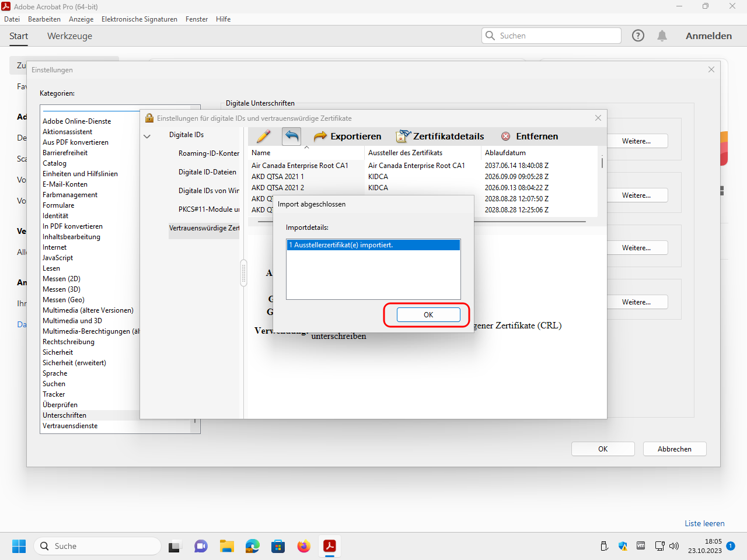747x560 pixels.
Task: Click the red Entfernen icon
Action: coord(505,136)
